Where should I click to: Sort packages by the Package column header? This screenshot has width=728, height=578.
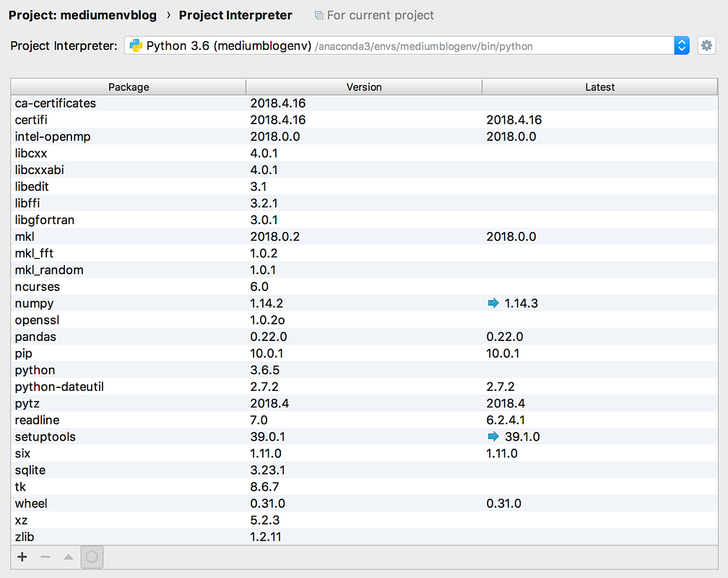tap(129, 87)
